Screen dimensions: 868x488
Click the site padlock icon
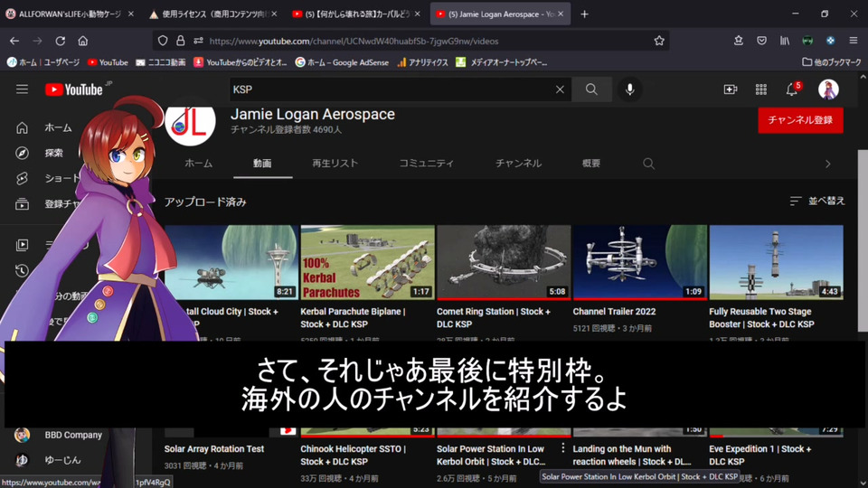(x=181, y=41)
